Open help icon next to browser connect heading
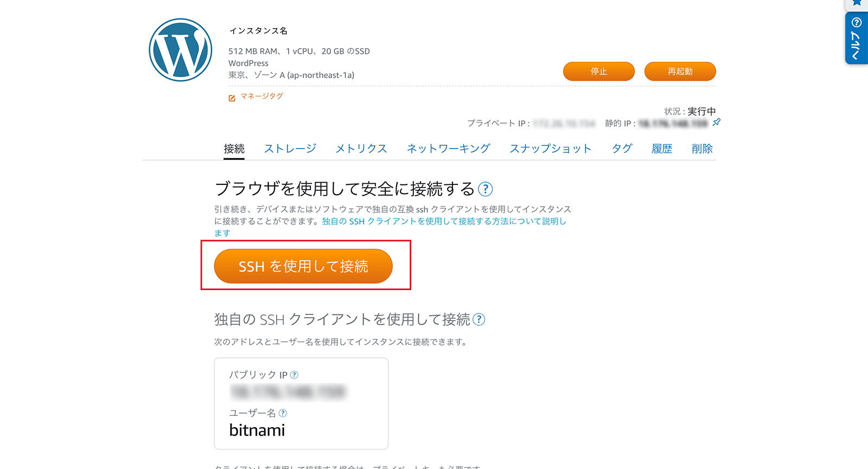 (x=486, y=189)
